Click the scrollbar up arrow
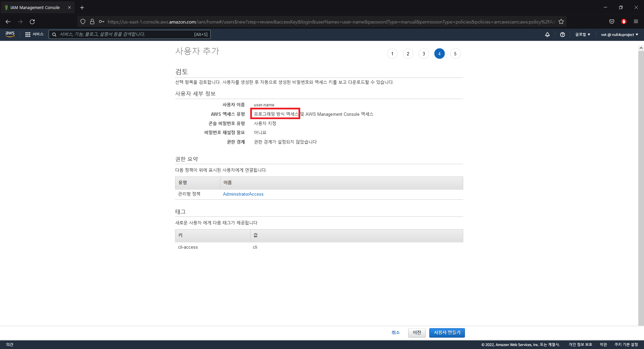The image size is (644, 349). [641, 48]
